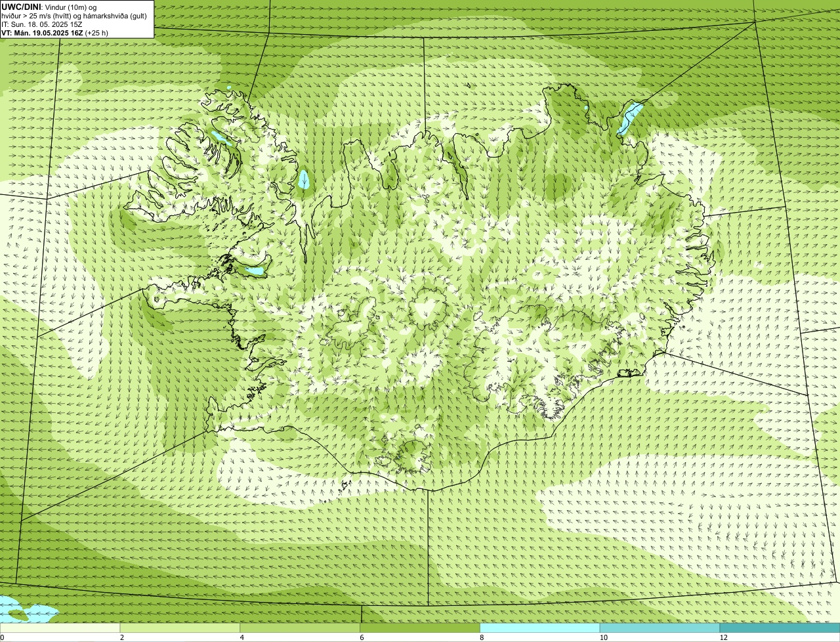
Task: Click the '4' tick label on the colour bar
Action: click(242, 637)
